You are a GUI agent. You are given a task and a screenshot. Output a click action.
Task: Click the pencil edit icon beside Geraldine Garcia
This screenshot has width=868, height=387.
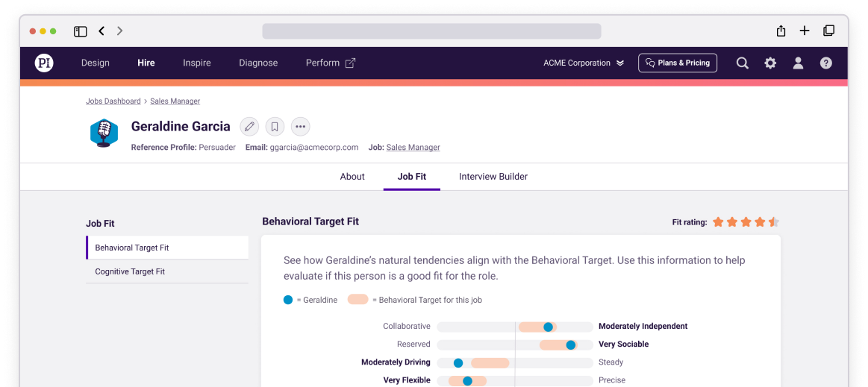(x=249, y=127)
